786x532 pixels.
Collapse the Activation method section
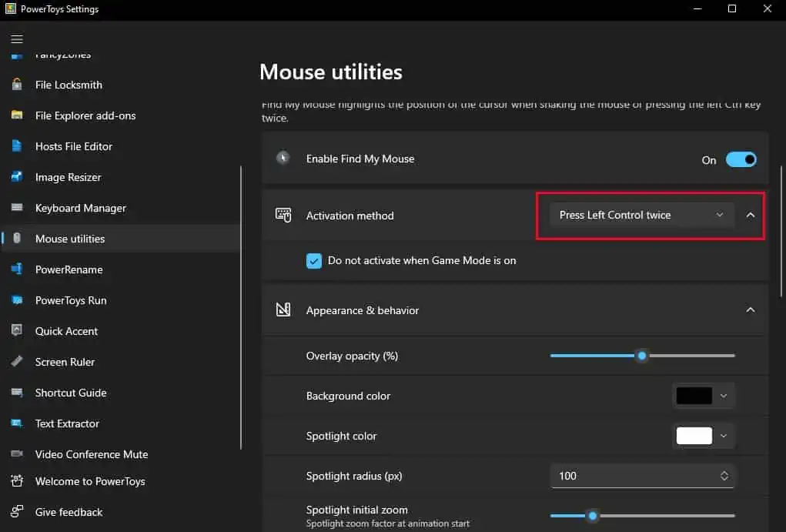click(751, 216)
